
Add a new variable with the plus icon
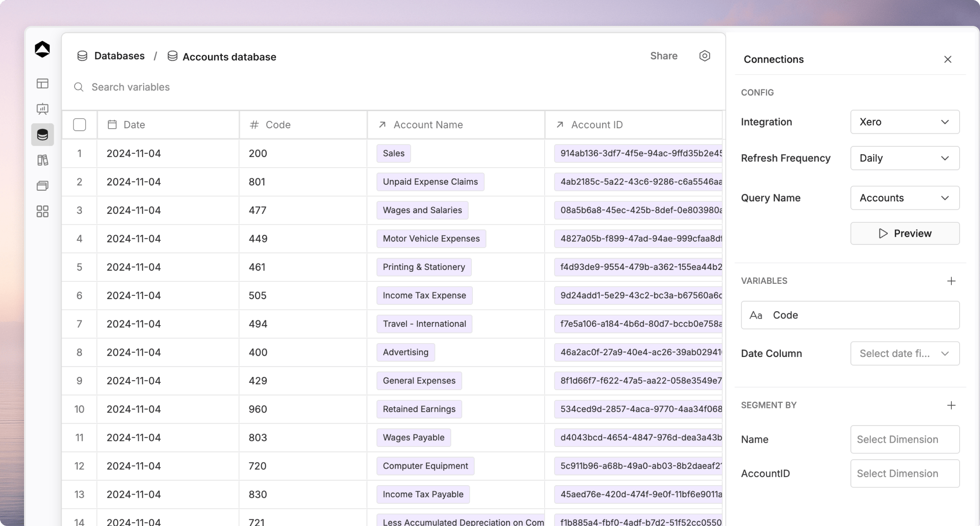[951, 281]
